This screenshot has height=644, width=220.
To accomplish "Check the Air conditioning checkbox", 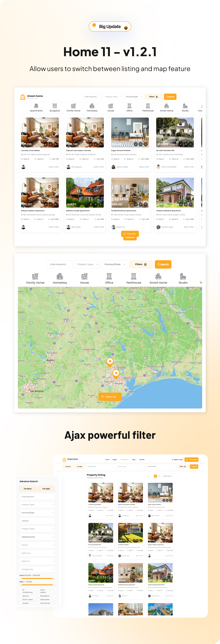I will click(x=21, y=591).
